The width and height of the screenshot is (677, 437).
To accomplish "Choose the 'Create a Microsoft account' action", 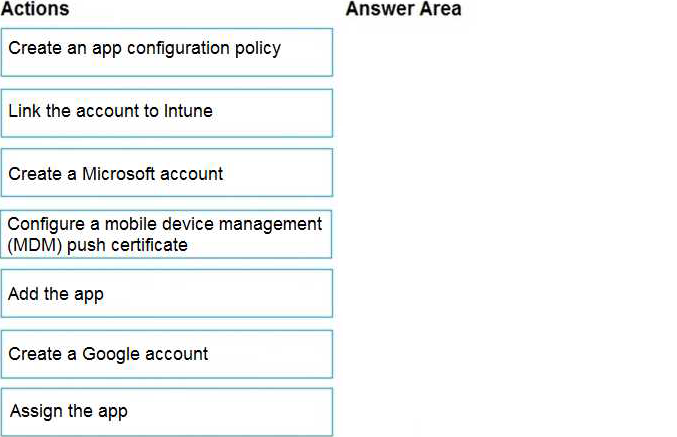I will [166, 173].
